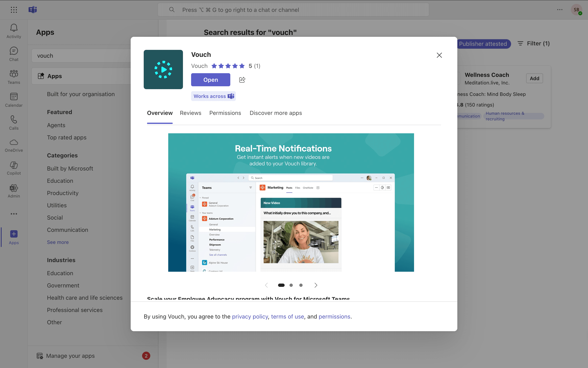
Task: Open Education under Industries
Action: pyautogui.click(x=60, y=273)
